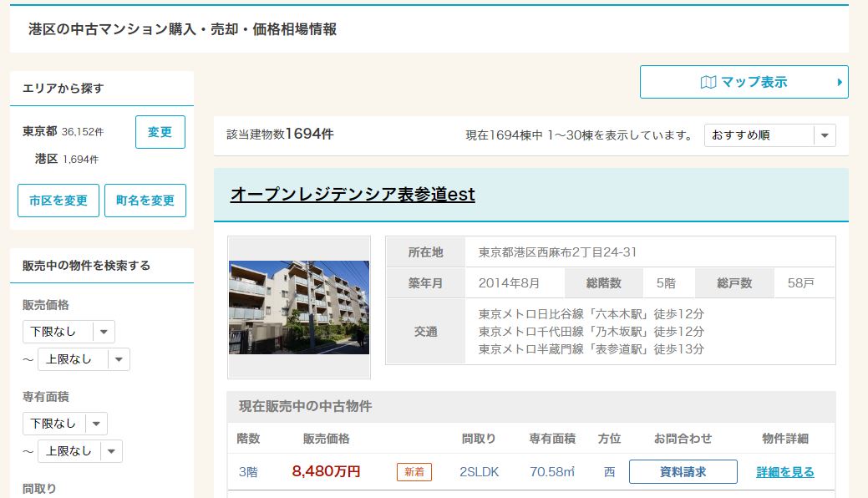Screen dimensions: 868x498
Task: Click the 5階 total floors value
Action: click(x=666, y=283)
